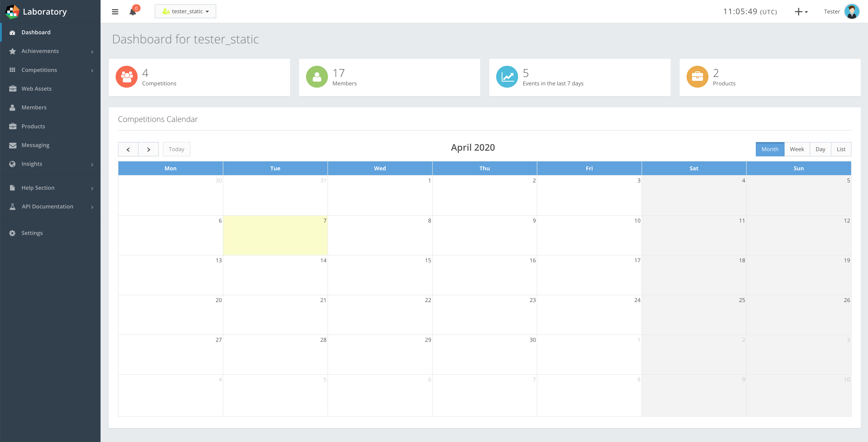The height and width of the screenshot is (442, 868).
Task: Select the highlighted April 7 cell
Action: click(x=275, y=236)
